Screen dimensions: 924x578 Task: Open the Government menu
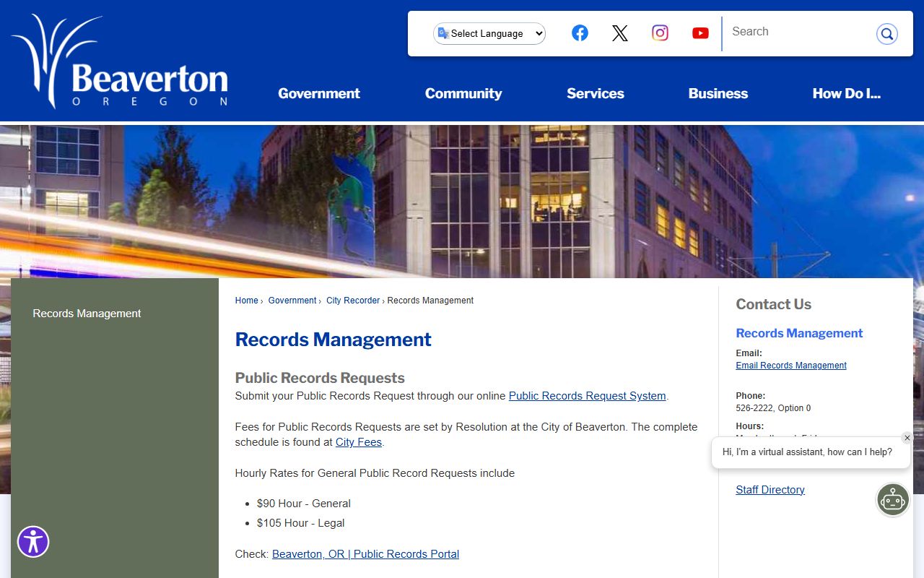[319, 93]
